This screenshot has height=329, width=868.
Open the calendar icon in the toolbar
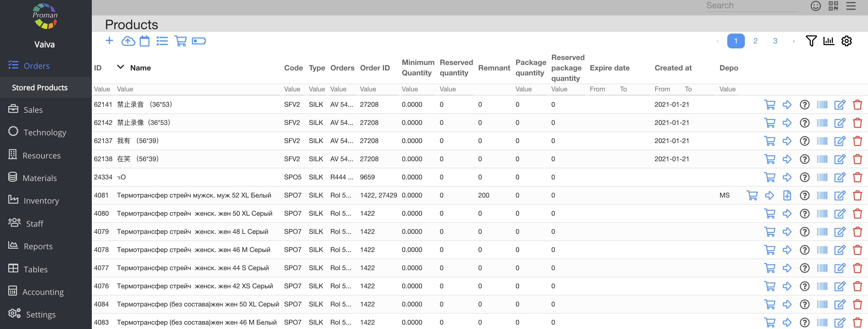pos(145,41)
